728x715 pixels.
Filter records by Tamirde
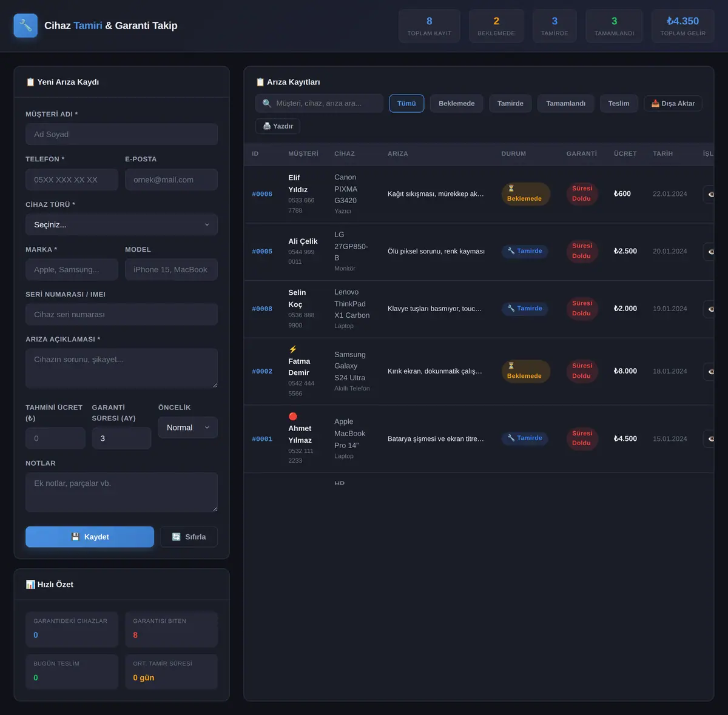(x=510, y=103)
